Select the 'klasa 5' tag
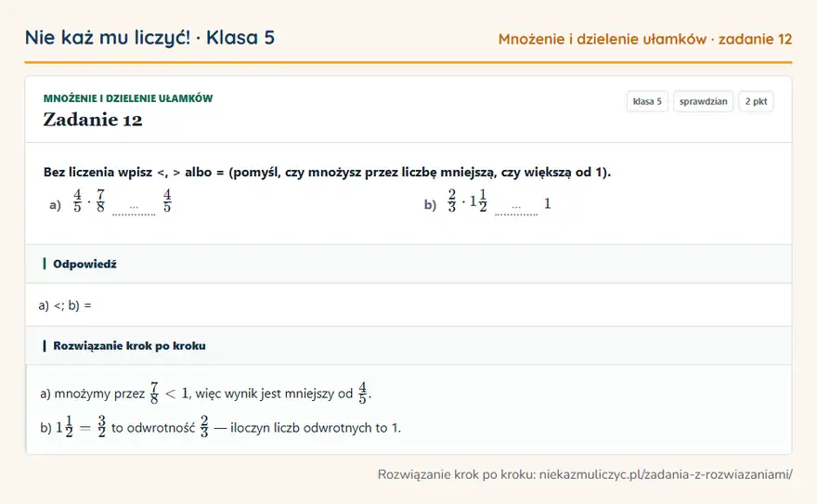Screen dimensions: 817x504 (647, 101)
